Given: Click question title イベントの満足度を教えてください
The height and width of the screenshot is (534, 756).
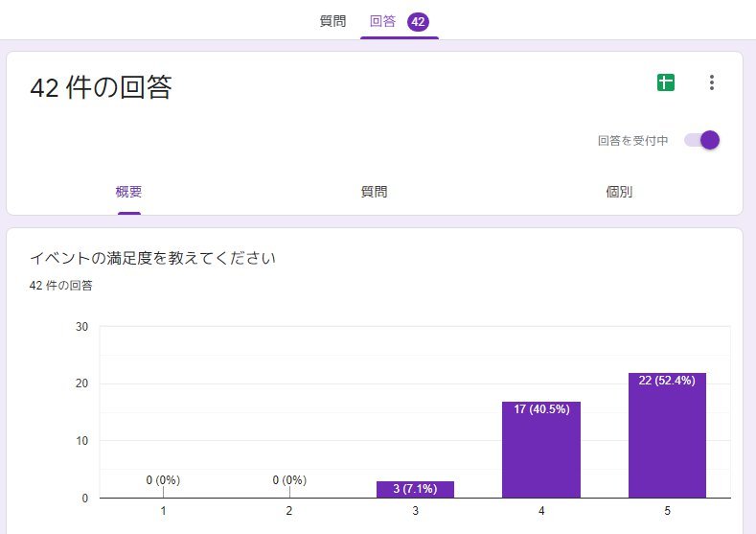Looking at the screenshot, I should 152,258.
